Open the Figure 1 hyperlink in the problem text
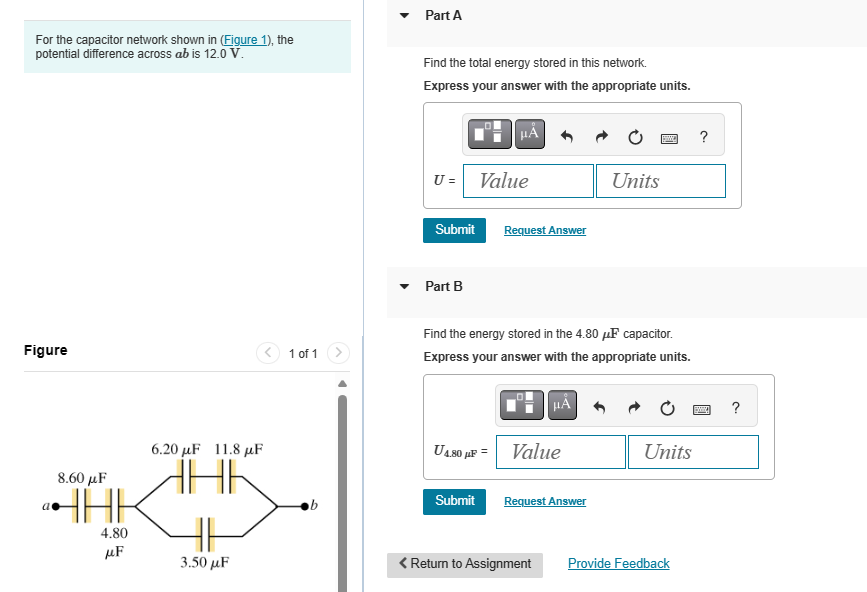Screen dimensions: 867x592 (245, 39)
